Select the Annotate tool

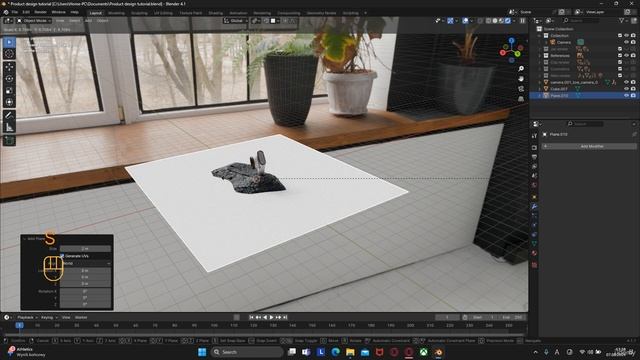coord(9,116)
